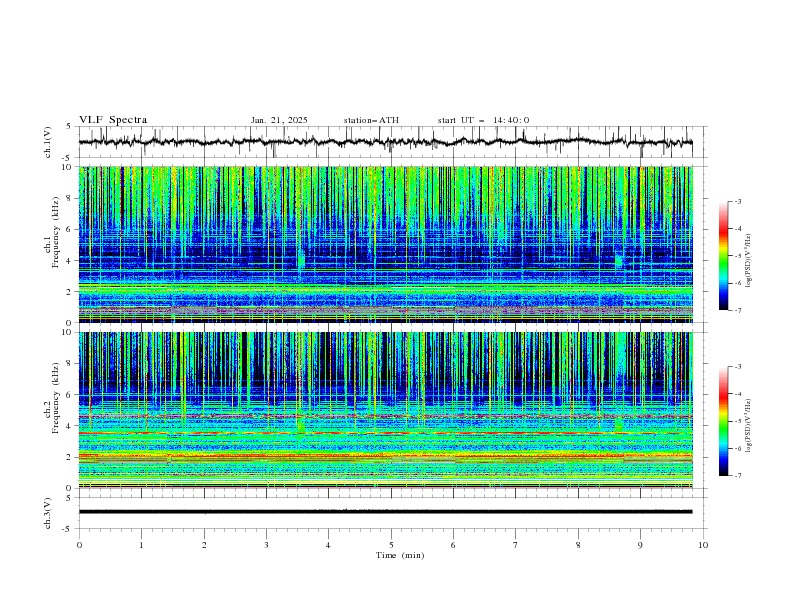This screenshot has height=612, width=792.
Task: Click the ch.1 "Frequency (kHz)" axis label
Action: click(x=56, y=232)
